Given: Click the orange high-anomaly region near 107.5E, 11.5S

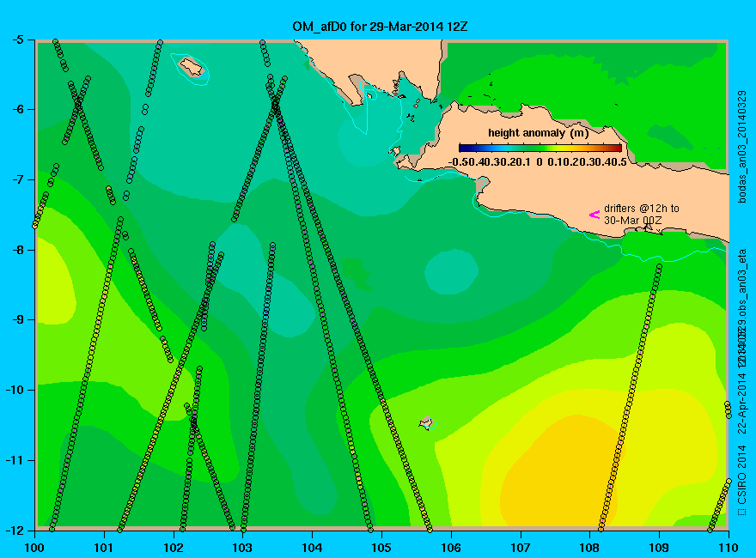Looking at the screenshot, I should point(562,472).
